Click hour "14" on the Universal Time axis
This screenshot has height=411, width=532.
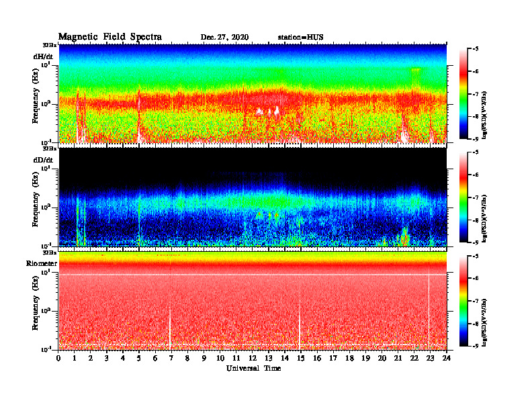pos(285,358)
